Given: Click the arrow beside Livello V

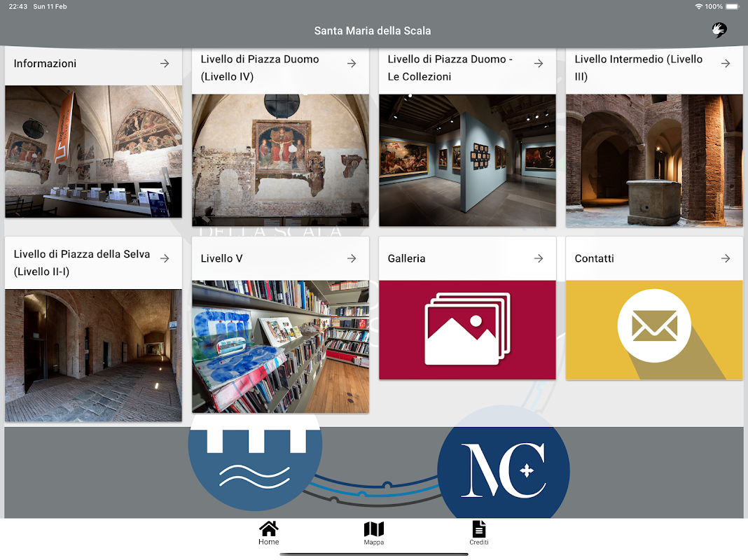Looking at the screenshot, I should coord(352,258).
